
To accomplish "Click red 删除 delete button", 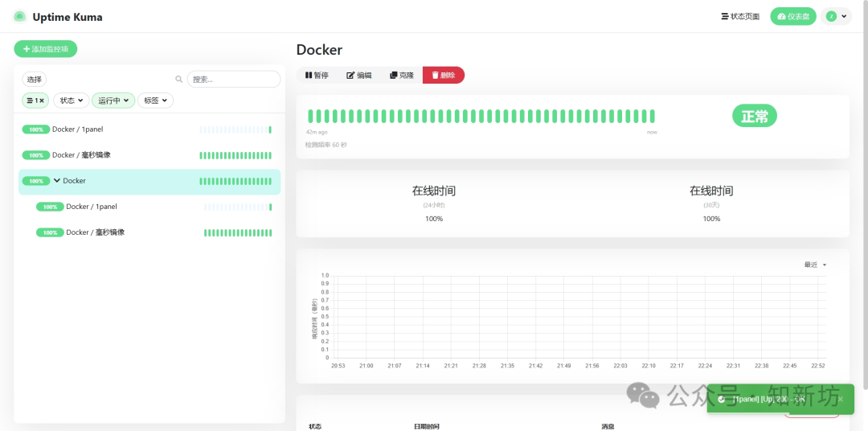I will [x=444, y=76].
